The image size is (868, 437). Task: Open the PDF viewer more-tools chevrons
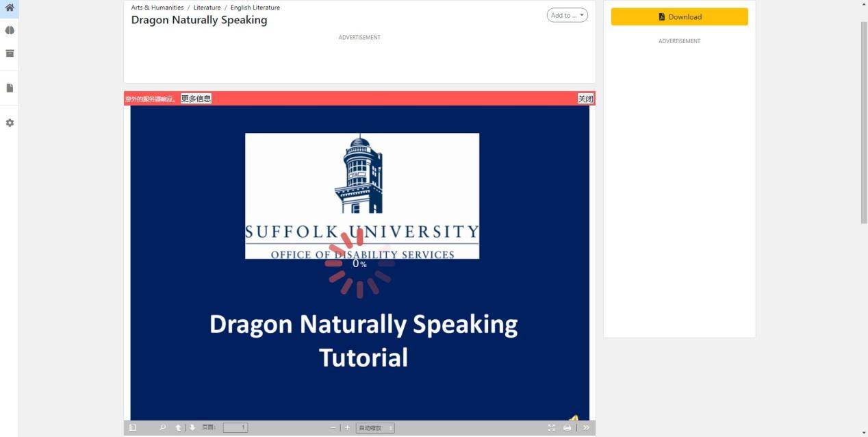(586, 427)
